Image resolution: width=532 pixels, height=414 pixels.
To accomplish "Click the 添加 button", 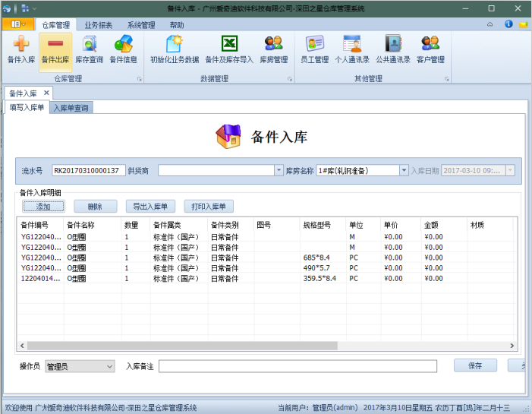I will 43,206.
